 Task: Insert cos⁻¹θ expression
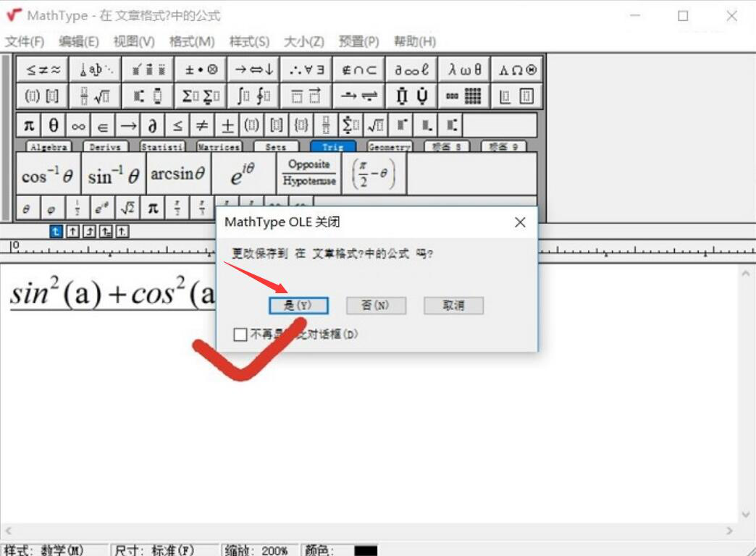point(49,174)
